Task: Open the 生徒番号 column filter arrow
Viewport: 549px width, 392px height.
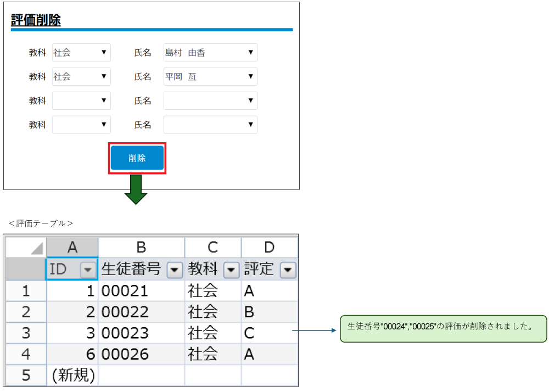Action: [x=175, y=270]
